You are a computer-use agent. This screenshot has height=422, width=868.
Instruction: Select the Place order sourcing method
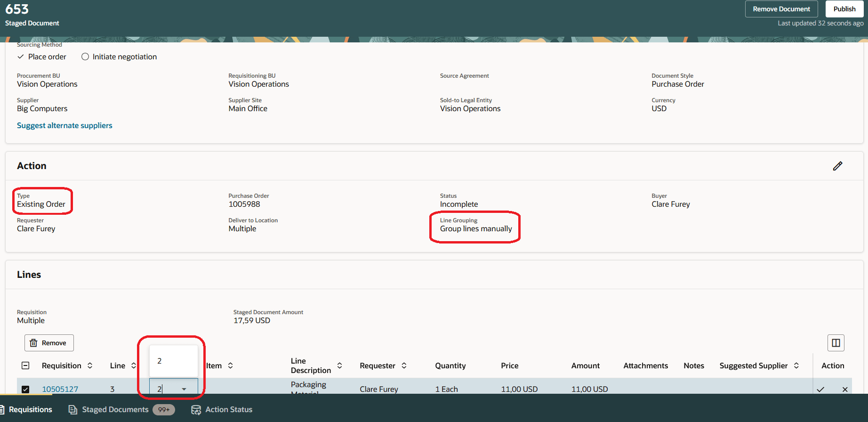(x=42, y=57)
